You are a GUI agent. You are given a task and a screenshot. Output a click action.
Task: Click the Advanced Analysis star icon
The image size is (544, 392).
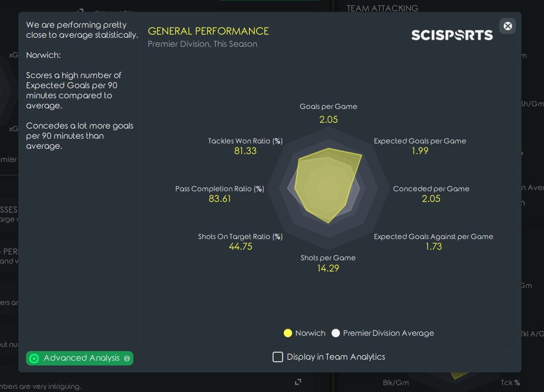tap(34, 359)
